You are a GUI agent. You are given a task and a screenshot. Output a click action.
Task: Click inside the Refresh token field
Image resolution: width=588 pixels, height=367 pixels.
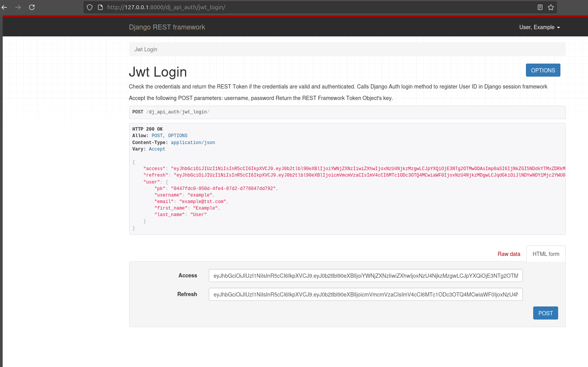click(x=365, y=294)
